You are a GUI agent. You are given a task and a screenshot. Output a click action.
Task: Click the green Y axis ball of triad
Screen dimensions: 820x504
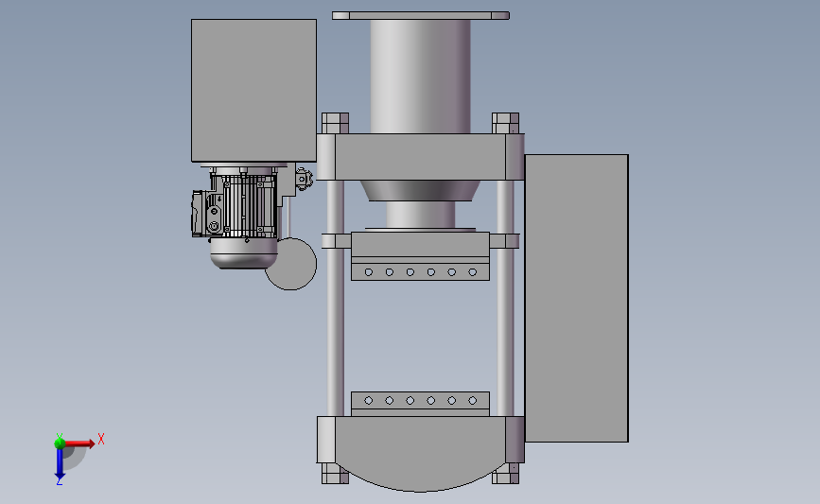60,443
